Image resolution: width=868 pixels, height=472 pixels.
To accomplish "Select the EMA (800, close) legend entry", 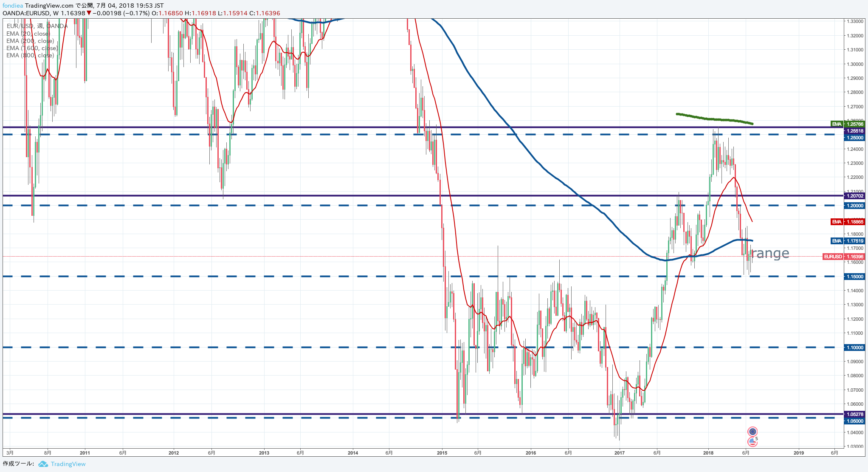I will coord(30,55).
